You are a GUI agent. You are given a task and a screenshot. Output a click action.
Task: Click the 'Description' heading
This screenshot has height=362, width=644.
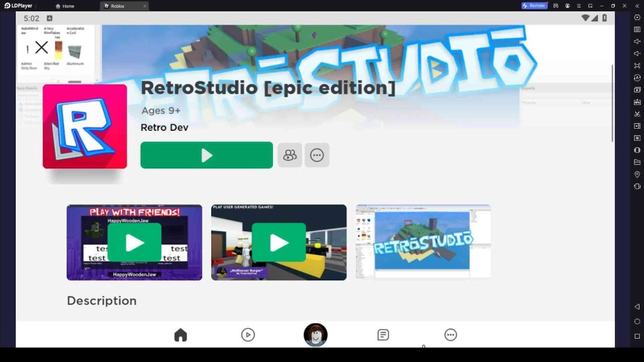[x=101, y=301]
